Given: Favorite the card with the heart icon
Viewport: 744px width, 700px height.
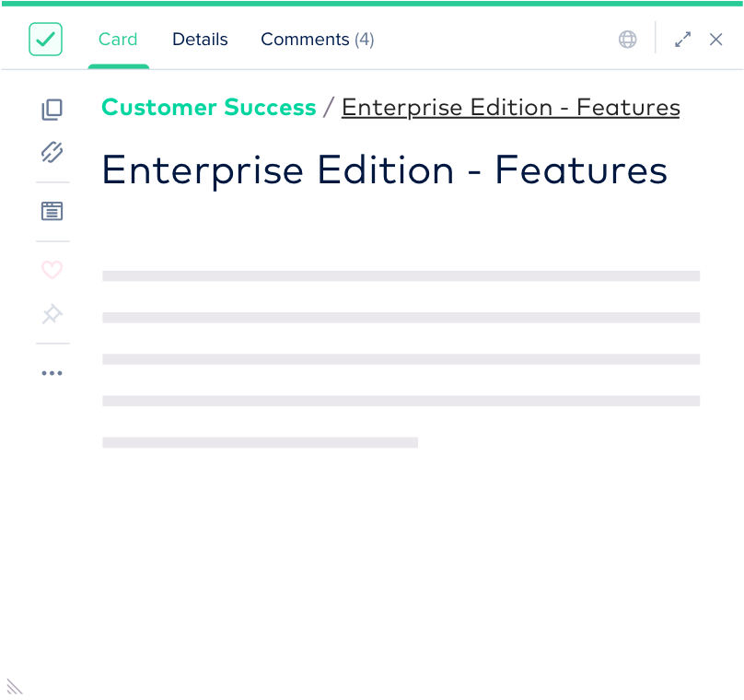Looking at the screenshot, I should (x=52, y=271).
